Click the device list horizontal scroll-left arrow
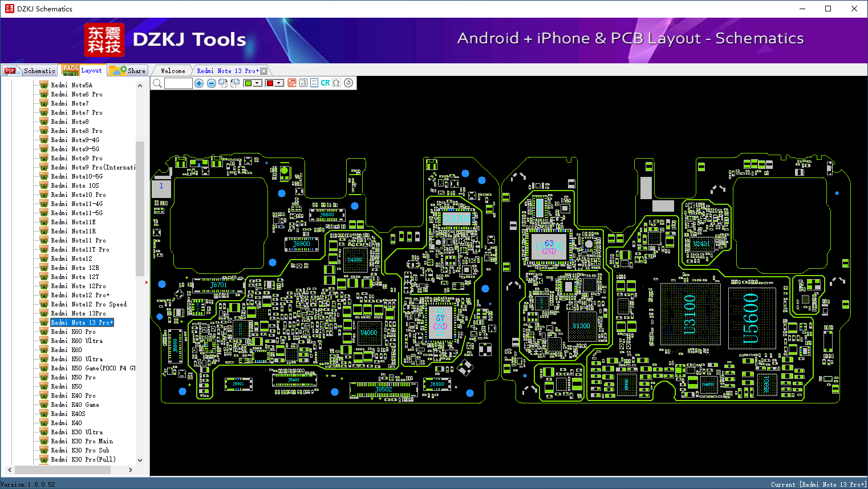This screenshot has width=868, height=489. tap(9, 470)
